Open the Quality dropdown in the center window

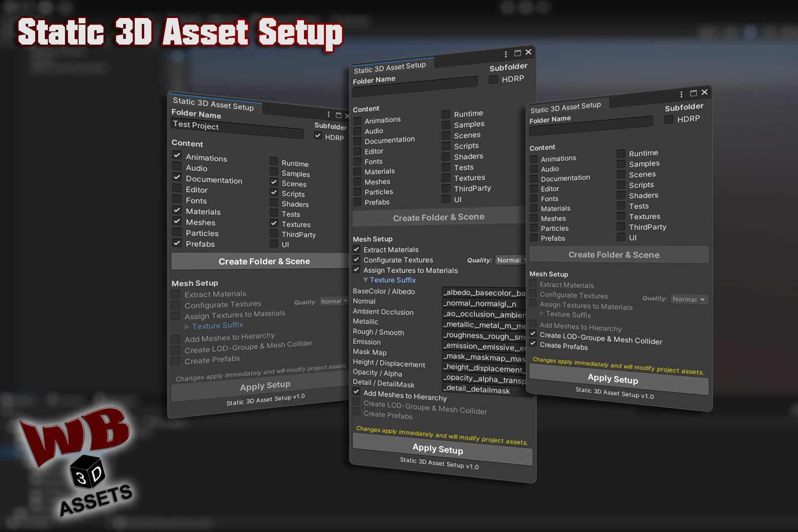click(509, 260)
